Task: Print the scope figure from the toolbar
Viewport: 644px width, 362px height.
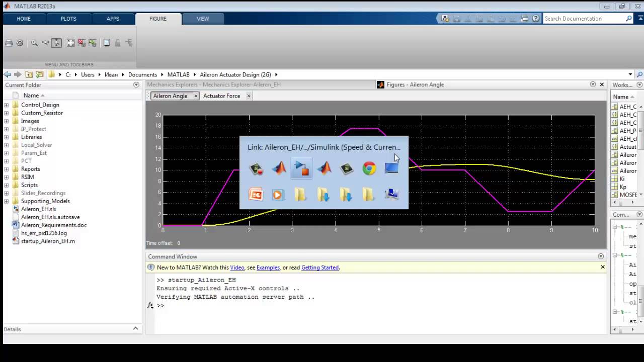Action: click(9, 43)
